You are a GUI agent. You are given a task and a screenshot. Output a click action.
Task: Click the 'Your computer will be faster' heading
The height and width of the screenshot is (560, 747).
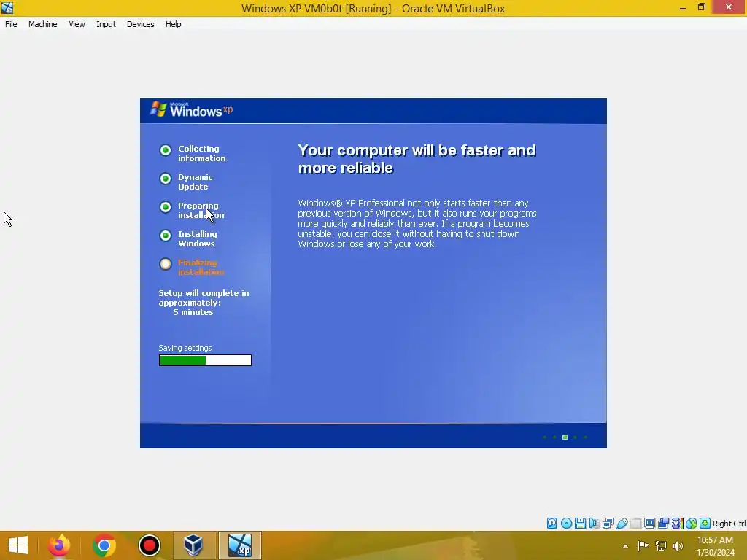click(x=417, y=159)
